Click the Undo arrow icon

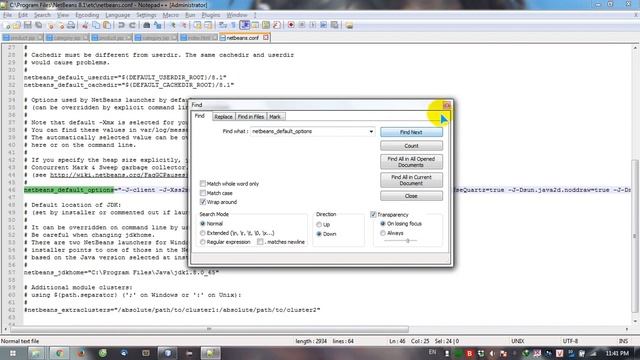(121, 25)
